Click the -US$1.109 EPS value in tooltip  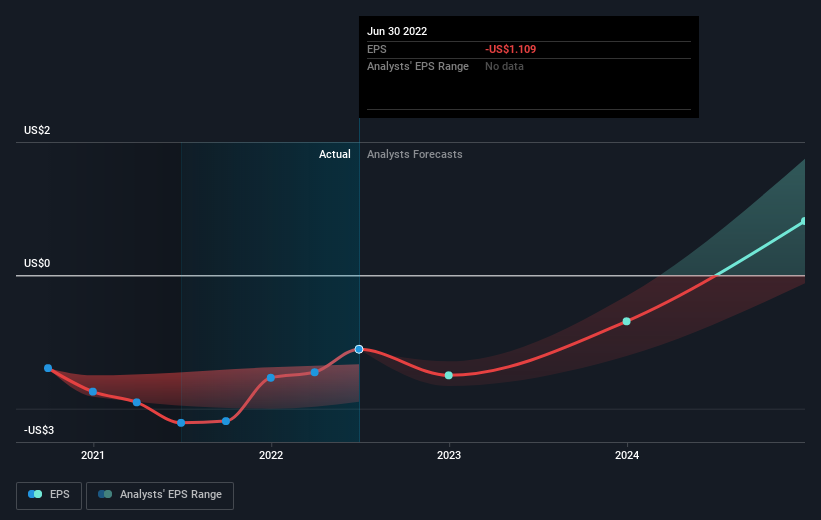[x=511, y=49]
